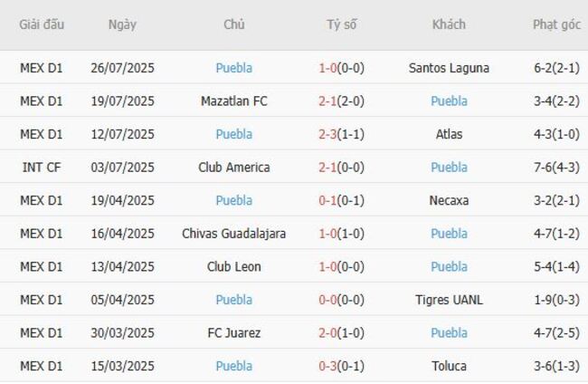Click the 7-6(4-3) corner kicks cell
588x384 pixels.
(x=556, y=168)
